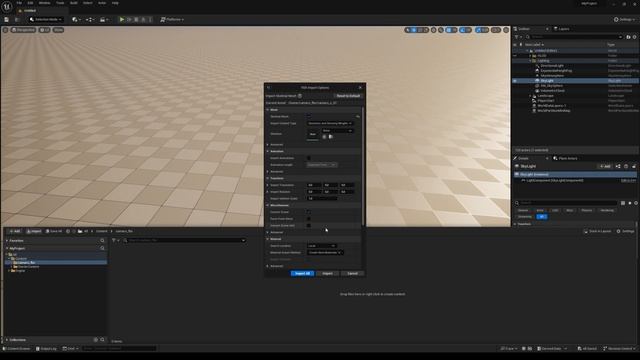Open the Window menu
Screen dimensions: 640x360
44,3
